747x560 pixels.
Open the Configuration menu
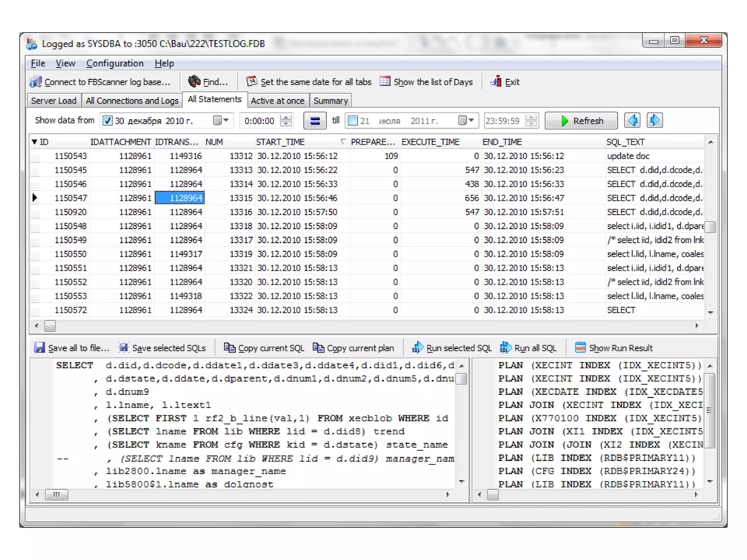(115, 63)
